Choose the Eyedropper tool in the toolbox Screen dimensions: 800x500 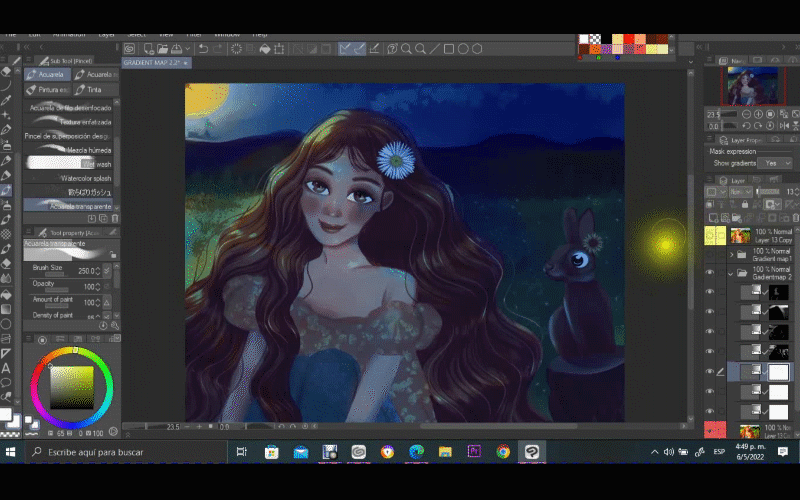click(6, 100)
